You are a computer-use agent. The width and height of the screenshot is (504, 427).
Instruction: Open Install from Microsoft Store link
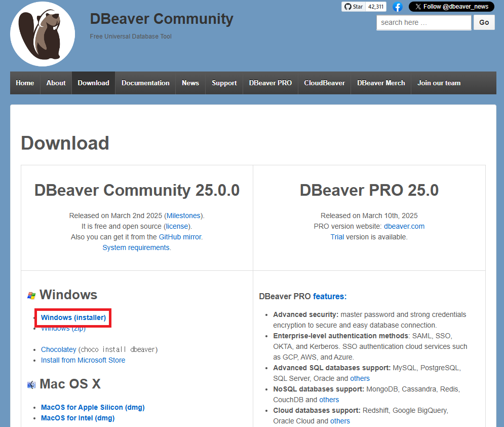pyautogui.click(x=83, y=360)
